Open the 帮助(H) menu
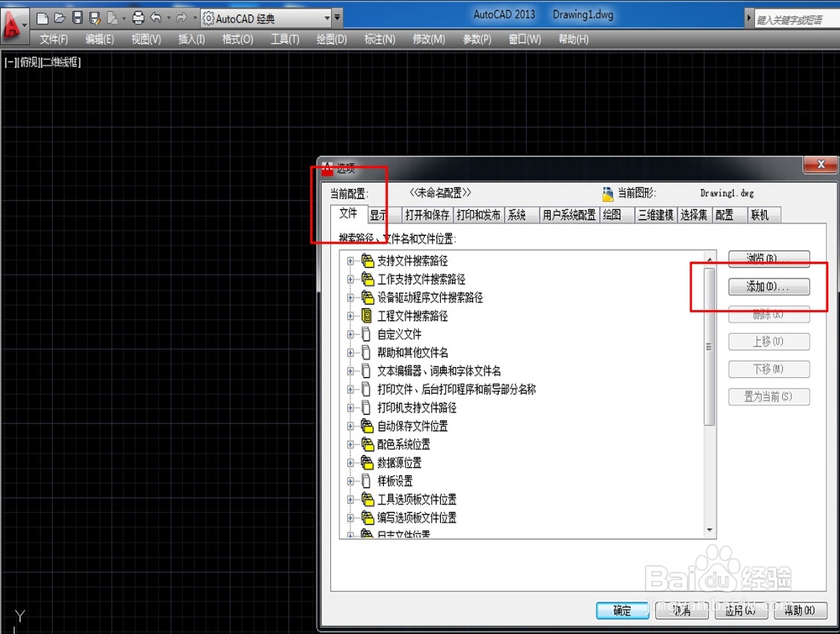This screenshot has height=634, width=840. coord(573,39)
